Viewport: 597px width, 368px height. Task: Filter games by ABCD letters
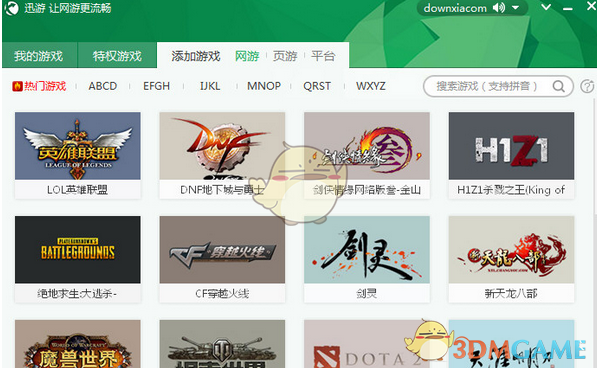point(103,86)
